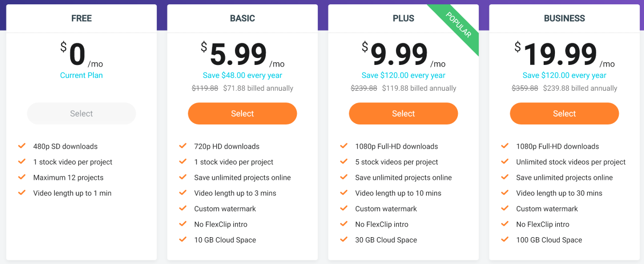
Task: Click the Current Plan label under Free
Action: click(x=82, y=75)
